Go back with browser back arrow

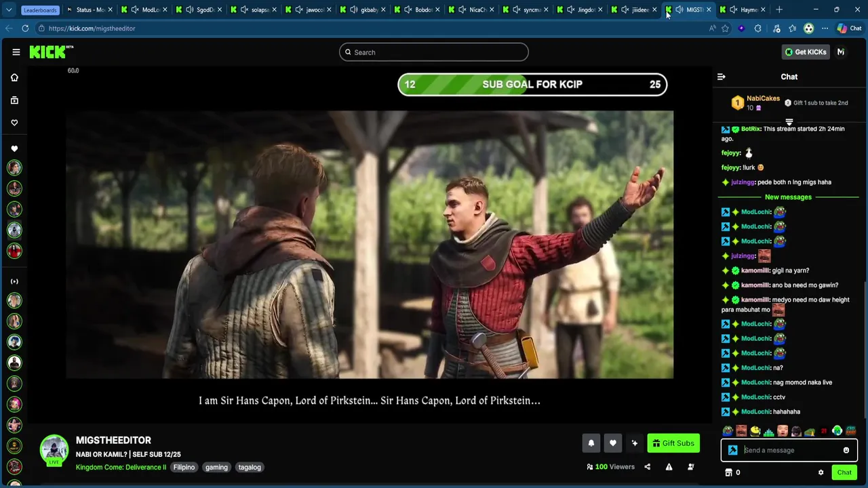pyautogui.click(x=9, y=28)
